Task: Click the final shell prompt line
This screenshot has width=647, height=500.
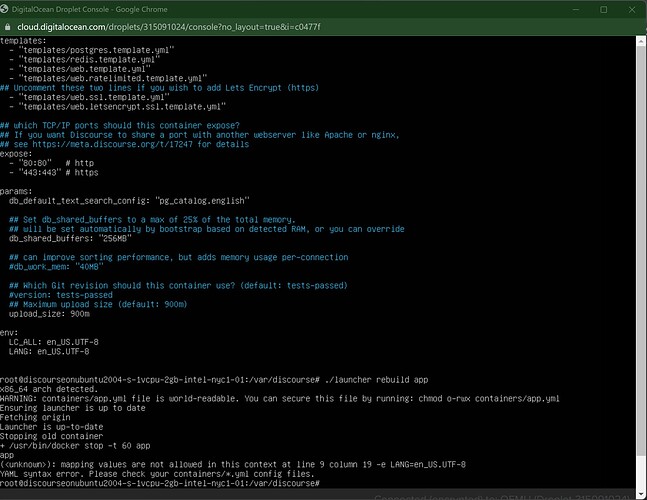Action: pyautogui.click(x=160, y=483)
